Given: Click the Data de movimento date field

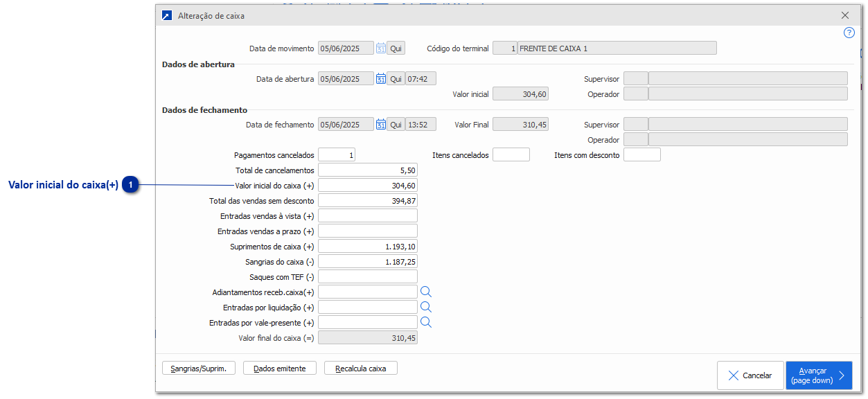Looking at the screenshot, I should 346,48.
